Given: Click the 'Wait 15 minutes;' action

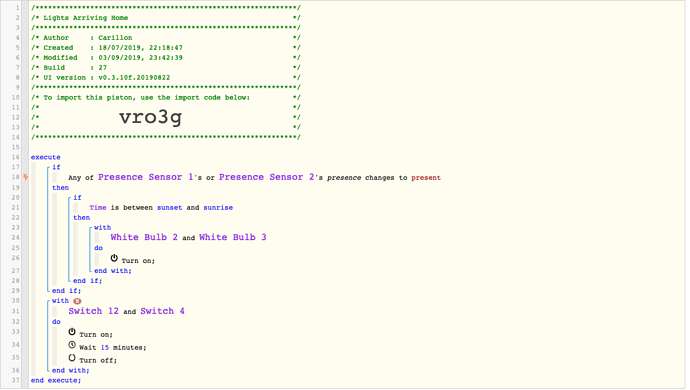Looking at the screenshot, I should point(113,348).
